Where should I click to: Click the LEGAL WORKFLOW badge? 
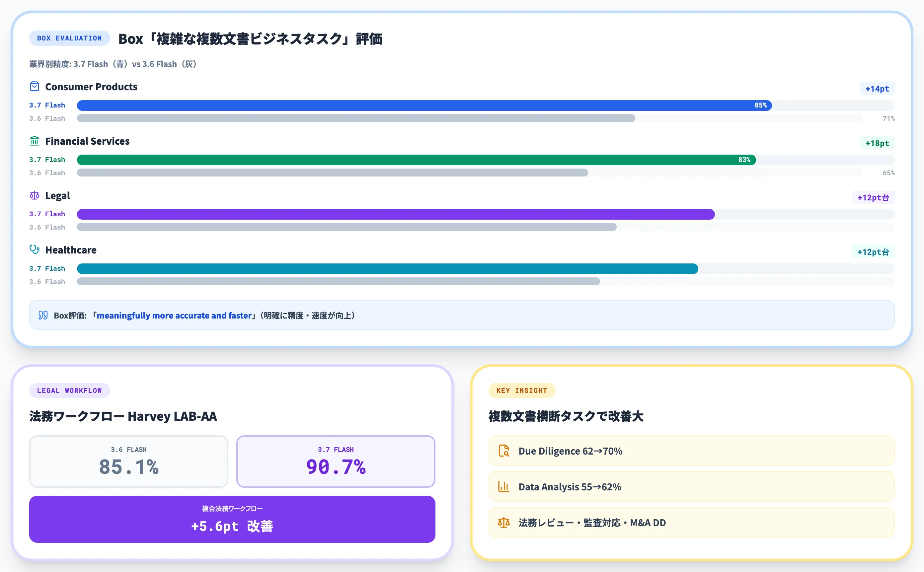70,391
